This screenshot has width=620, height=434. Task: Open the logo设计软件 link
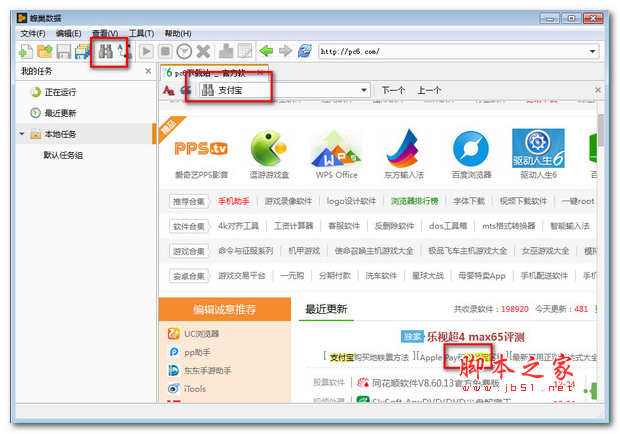351,201
